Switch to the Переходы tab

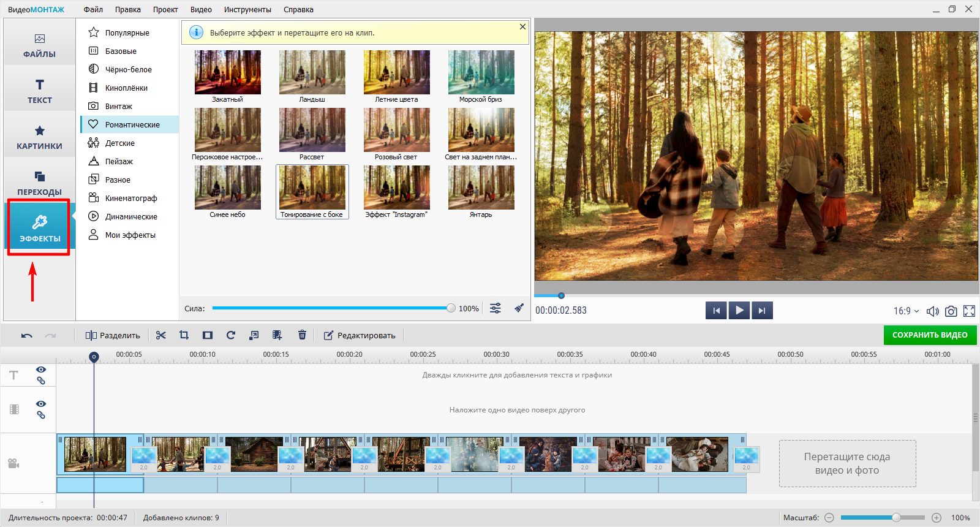point(39,183)
